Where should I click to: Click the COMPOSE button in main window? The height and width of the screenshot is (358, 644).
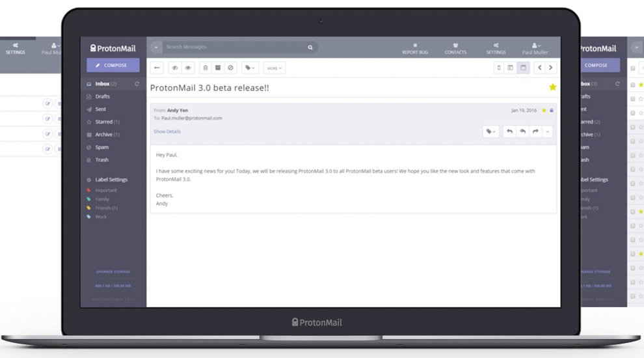113,65
